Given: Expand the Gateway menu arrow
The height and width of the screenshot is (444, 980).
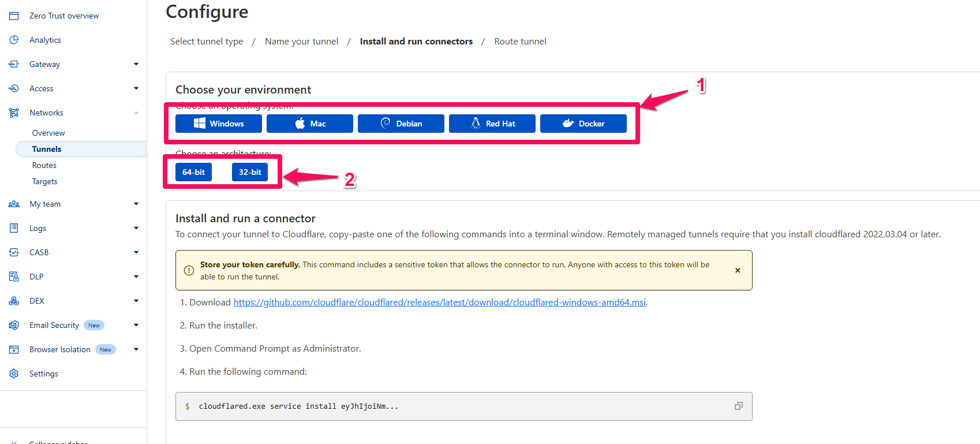Looking at the screenshot, I should [x=136, y=64].
